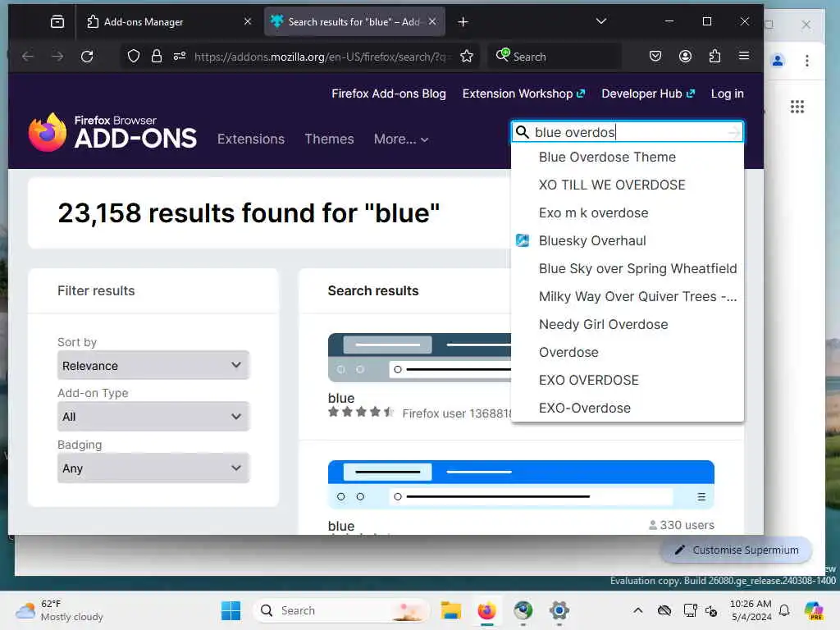Click the site security padlock icon
Screen dimensions: 840x630
tap(157, 57)
